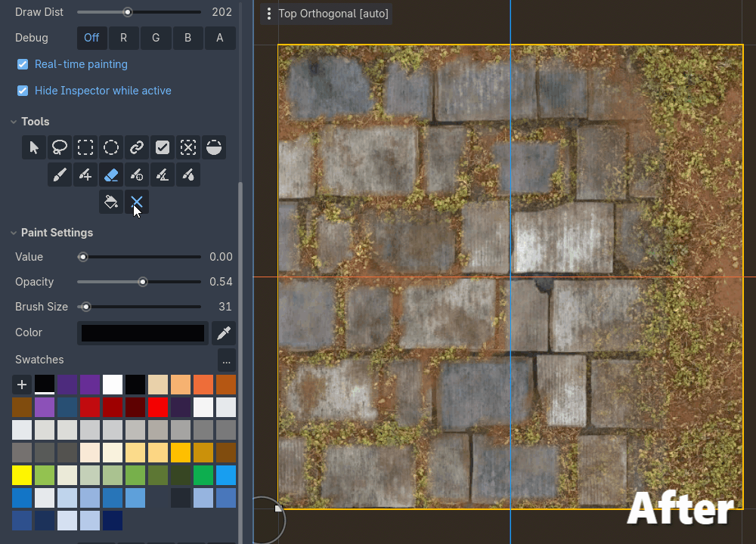
Task: Click the Opacity field showing 0.54
Action: click(x=221, y=282)
